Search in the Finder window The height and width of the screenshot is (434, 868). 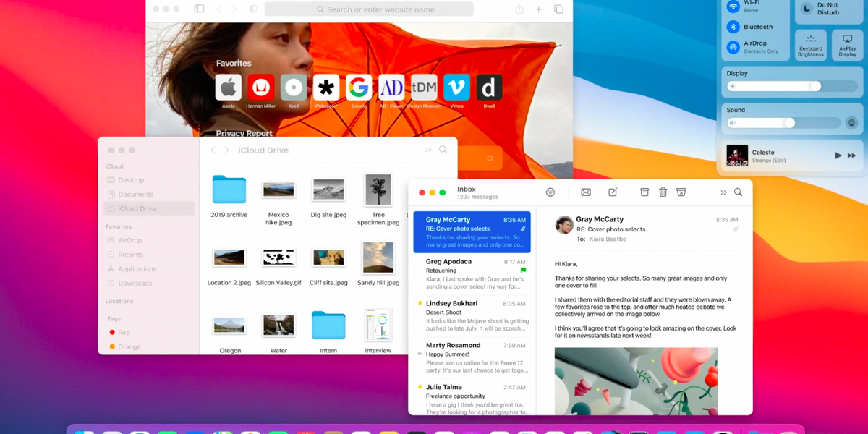(443, 150)
